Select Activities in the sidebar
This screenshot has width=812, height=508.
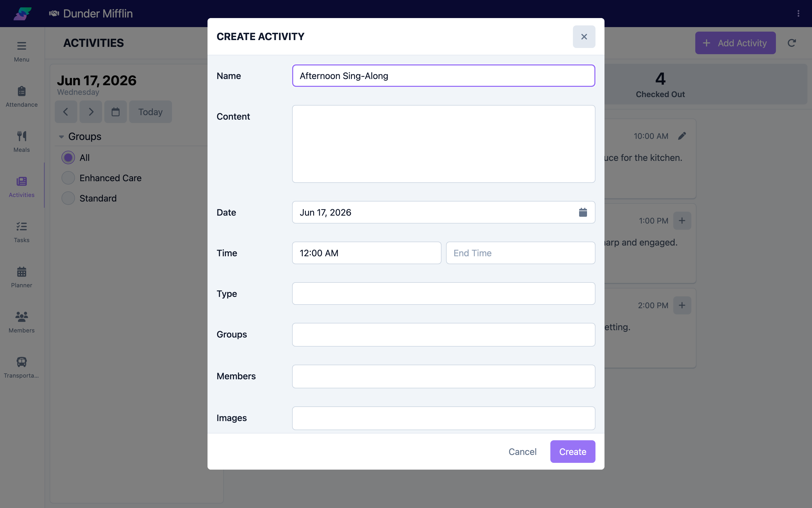(21, 187)
